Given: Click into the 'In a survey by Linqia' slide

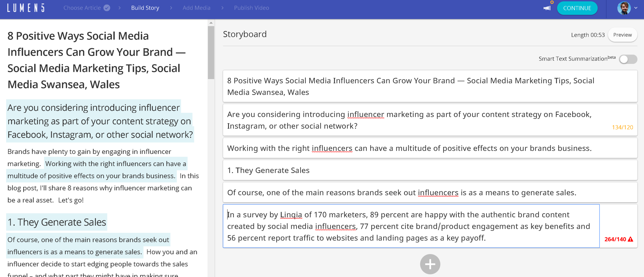Looking at the screenshot, I should (411, 226).
